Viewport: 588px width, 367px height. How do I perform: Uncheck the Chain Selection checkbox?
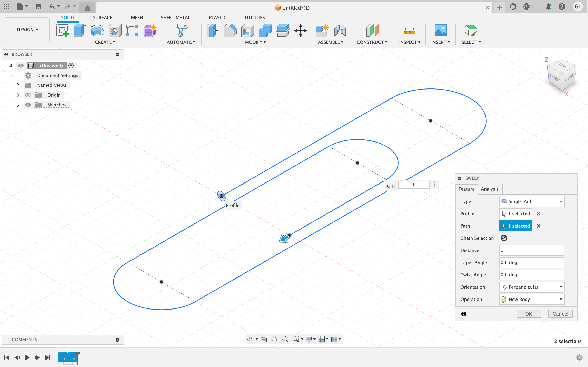coord(504,238)
